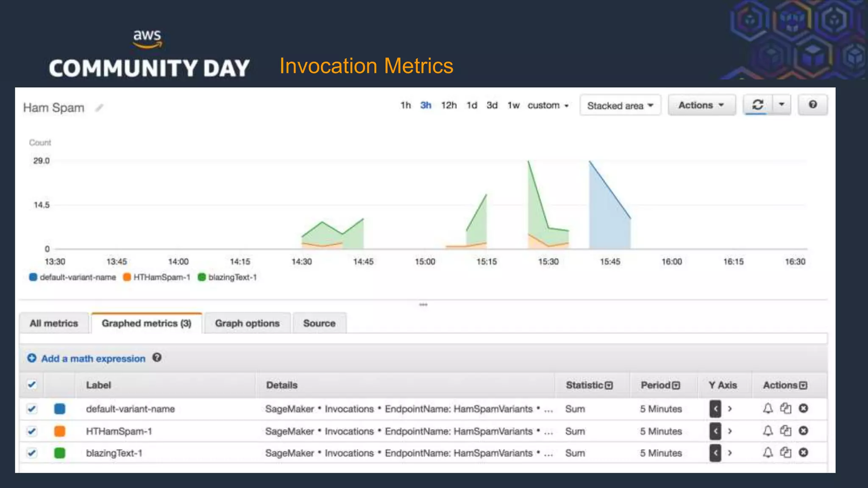Open the custom time range dropdown
868x488 pixels.
[548, 105]
